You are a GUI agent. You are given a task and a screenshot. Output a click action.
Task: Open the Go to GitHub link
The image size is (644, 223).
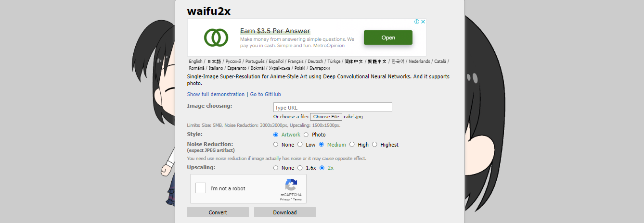[265, 94]
